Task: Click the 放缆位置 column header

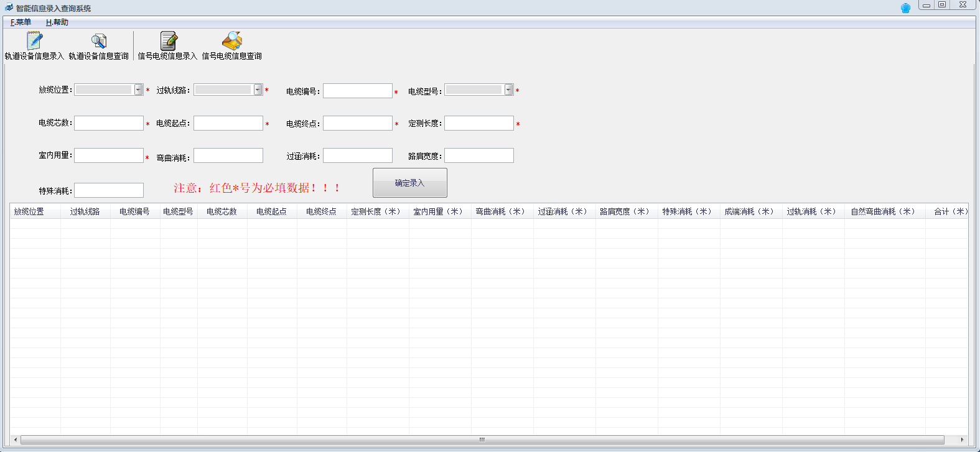Action: tap(35, 211)
